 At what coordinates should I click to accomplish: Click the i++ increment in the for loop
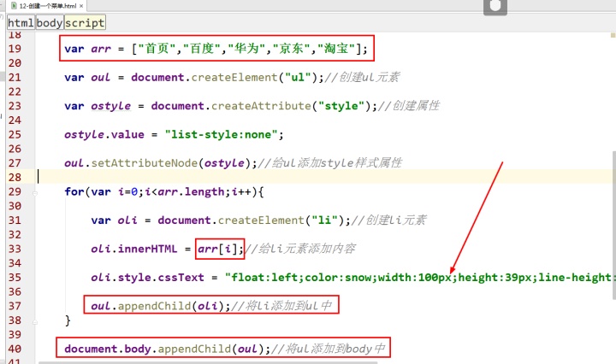click(x=241, y=191)
